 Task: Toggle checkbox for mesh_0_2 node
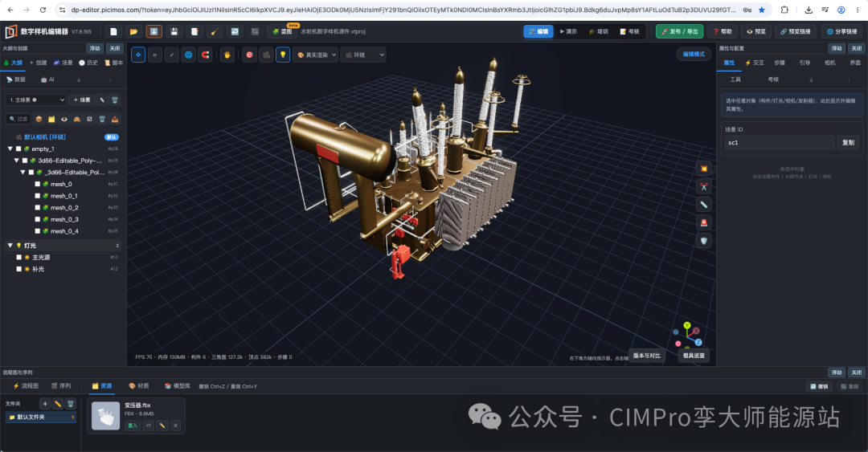[x=38, y=207]
